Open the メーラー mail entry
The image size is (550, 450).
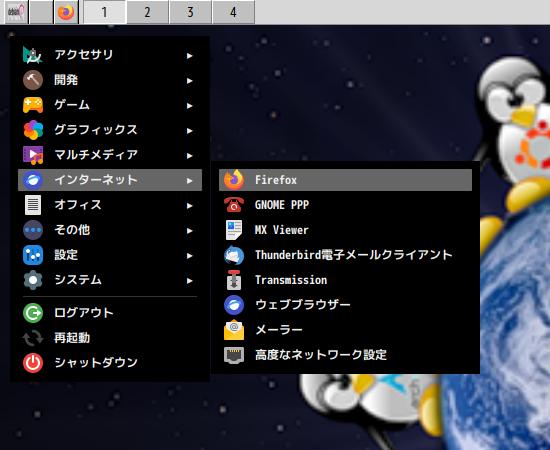pos(345,330)
